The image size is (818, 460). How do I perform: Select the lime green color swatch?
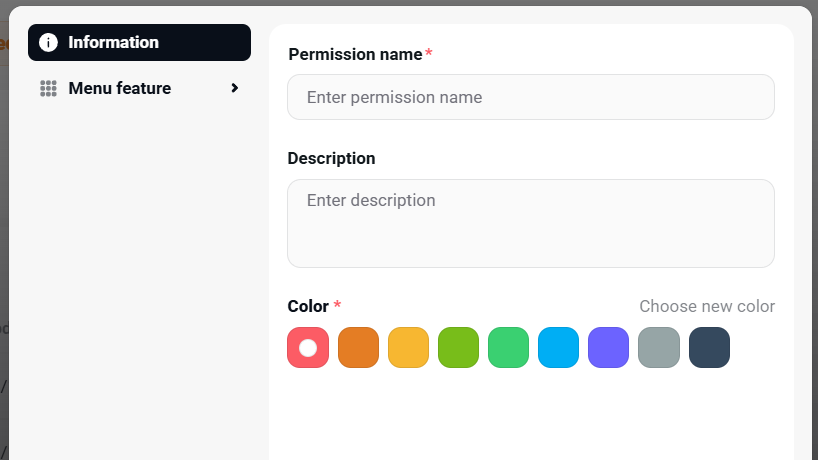[x=458, y=347]
